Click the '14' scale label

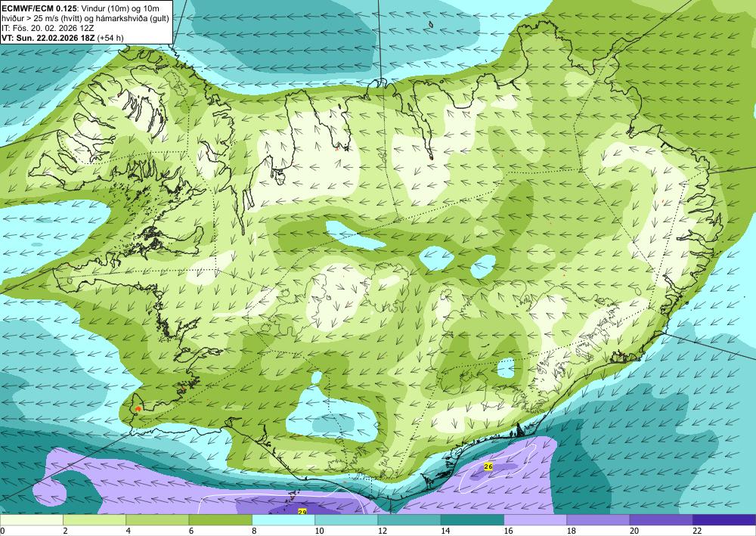coord(445,531)
